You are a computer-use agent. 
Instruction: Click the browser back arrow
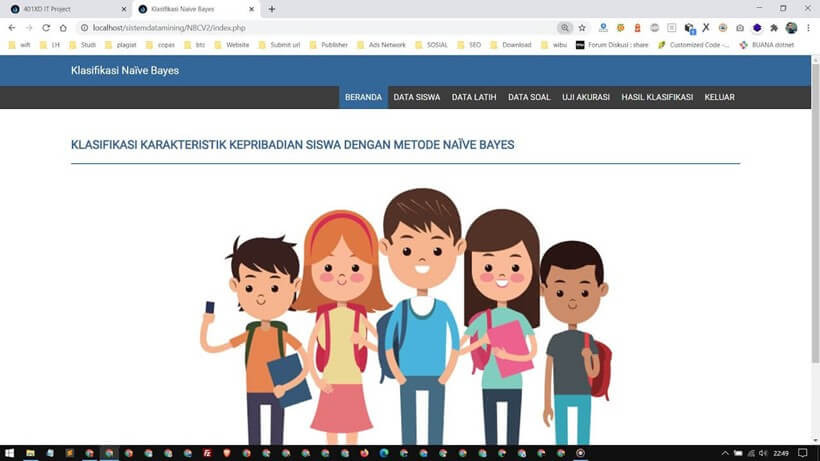click(x=12, y=28)
